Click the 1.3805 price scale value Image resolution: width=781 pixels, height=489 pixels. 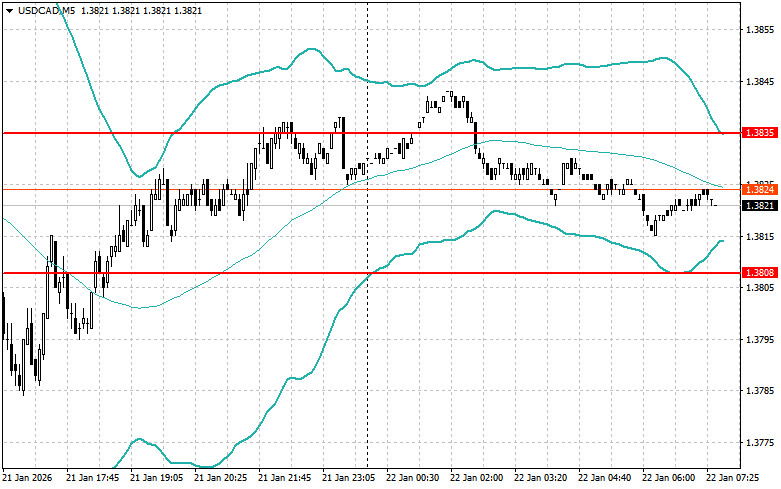coord(760,287)
